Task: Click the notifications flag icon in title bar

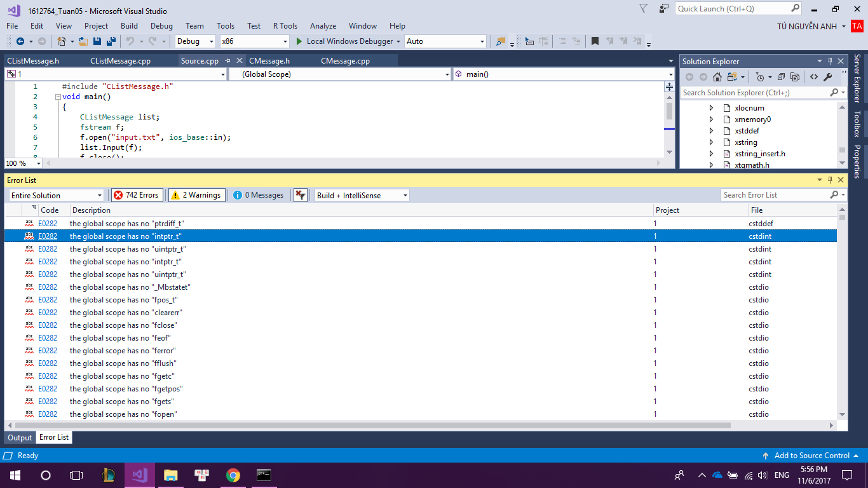Action: coord(644,8)
